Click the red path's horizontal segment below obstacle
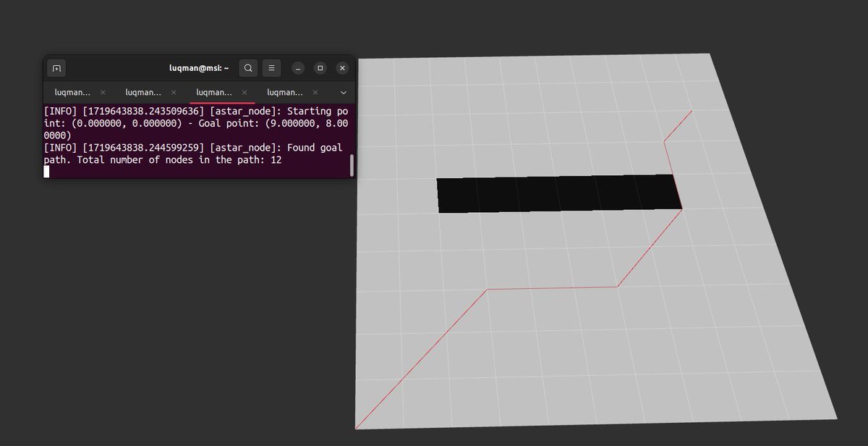868x446 pixels. [x=552, y=288]
